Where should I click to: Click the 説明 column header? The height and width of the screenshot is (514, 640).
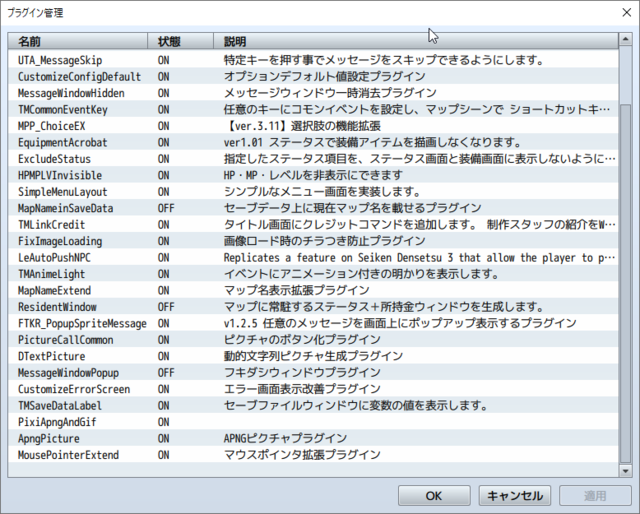[x=416, y=41]
